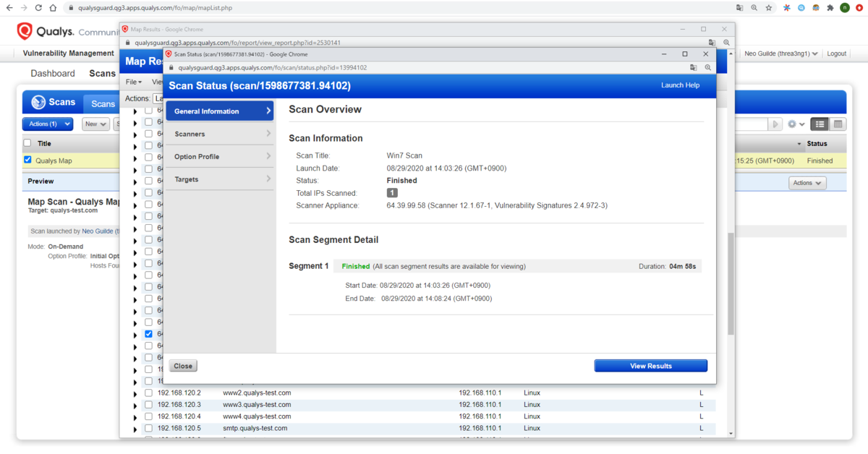Expand the 192.168.120.3 row triangle
Viewport: 868px width, 454px height.
click(x=135, y=406)
